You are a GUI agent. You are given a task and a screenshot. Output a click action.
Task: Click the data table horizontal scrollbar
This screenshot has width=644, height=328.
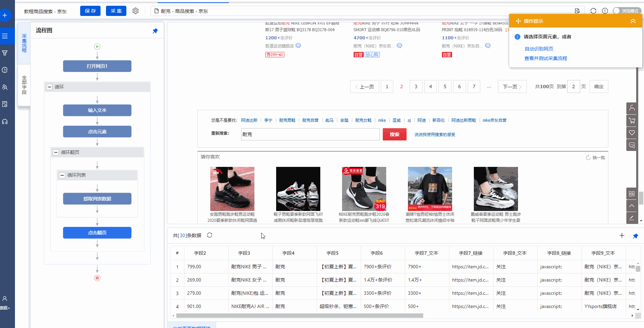[x=300, y=315]
